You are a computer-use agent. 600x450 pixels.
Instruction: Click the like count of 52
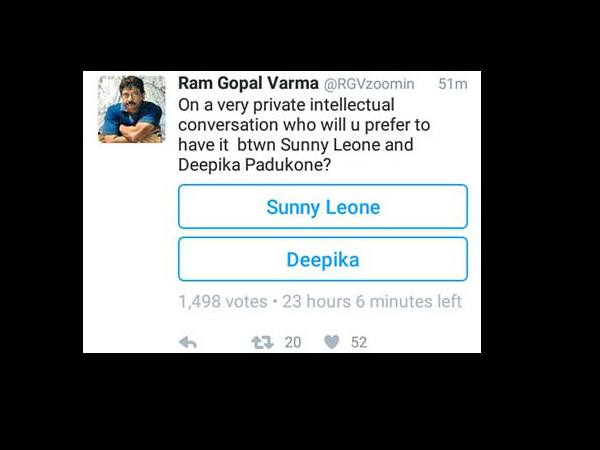[x=359, y=342]
